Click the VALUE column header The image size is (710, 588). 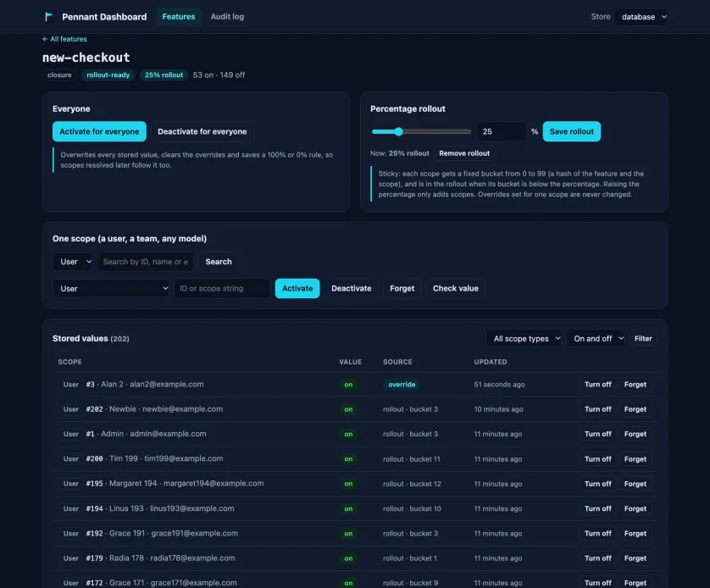click(350, 362)
